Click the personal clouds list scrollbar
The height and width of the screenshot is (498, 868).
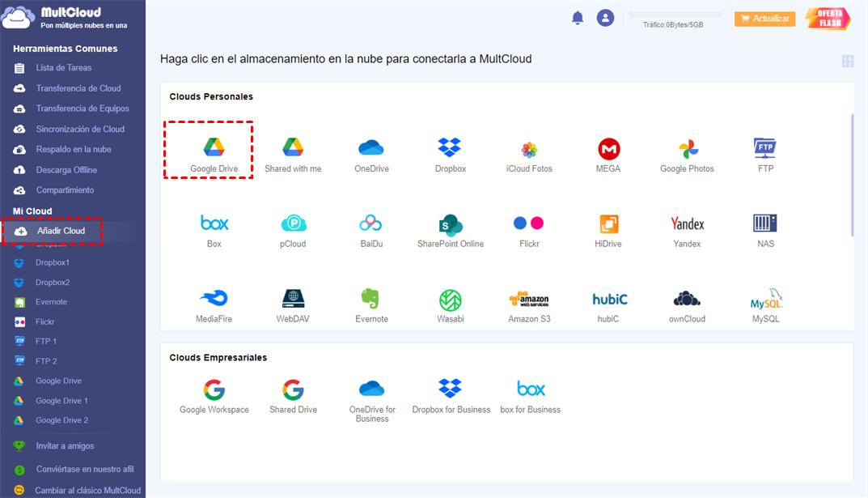pyautogui.click(x=851, y=175)
